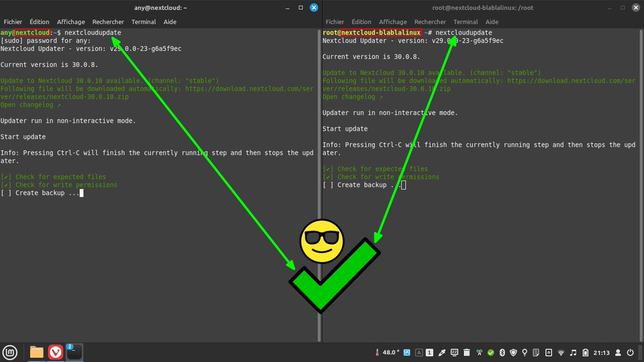
Task: Open Rechercher menu in root@nextcloud-blablalinux terminal
Action: [x=430, y=22]
